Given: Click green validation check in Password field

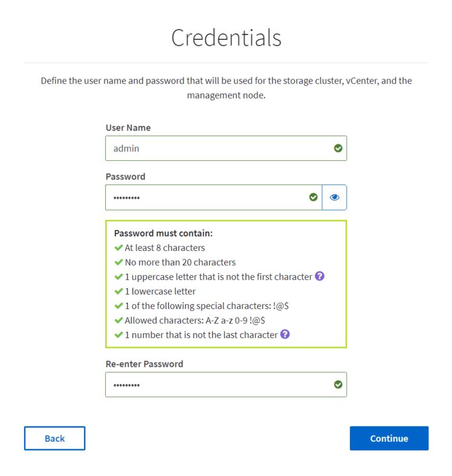Looking at the screenshot, I should click(x=313, y=197).
